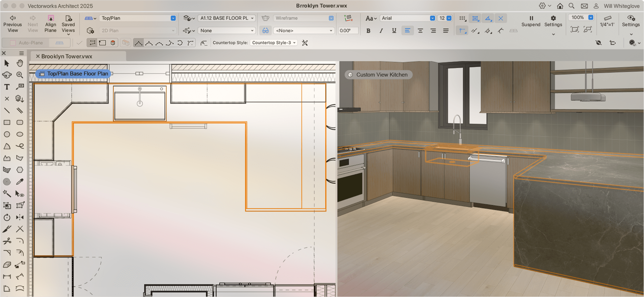Open the mail envelope icon

pos(584,6)
